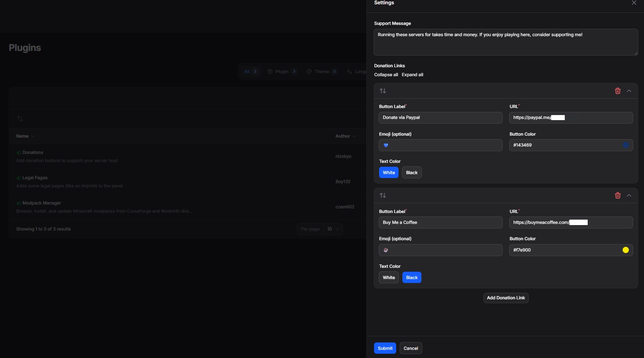This screenshot has height=358, width=644.
Task: Click the paypal.me URL field
Action: [571, 118]
